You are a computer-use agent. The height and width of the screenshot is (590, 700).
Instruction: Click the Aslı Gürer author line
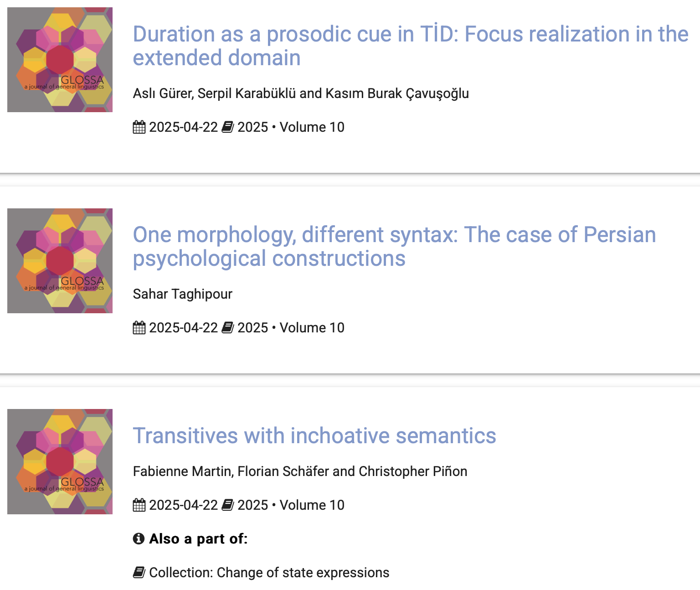click(301, 93)
